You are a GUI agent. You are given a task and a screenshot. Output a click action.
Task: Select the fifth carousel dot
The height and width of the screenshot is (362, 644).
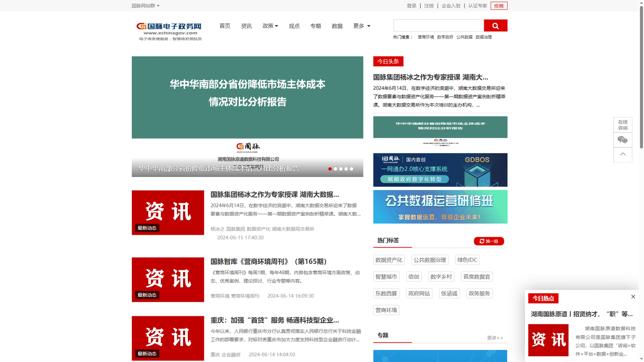[352, 169]
